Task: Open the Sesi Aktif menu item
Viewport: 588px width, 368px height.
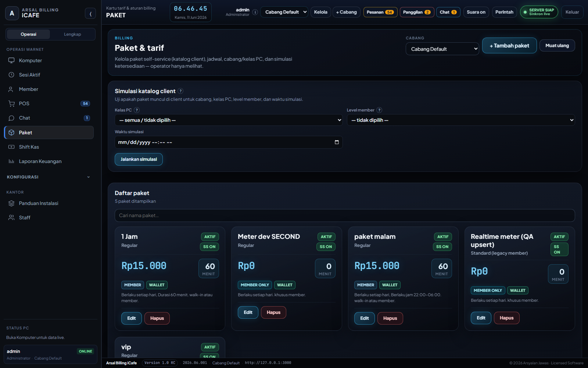Action: 49,75
